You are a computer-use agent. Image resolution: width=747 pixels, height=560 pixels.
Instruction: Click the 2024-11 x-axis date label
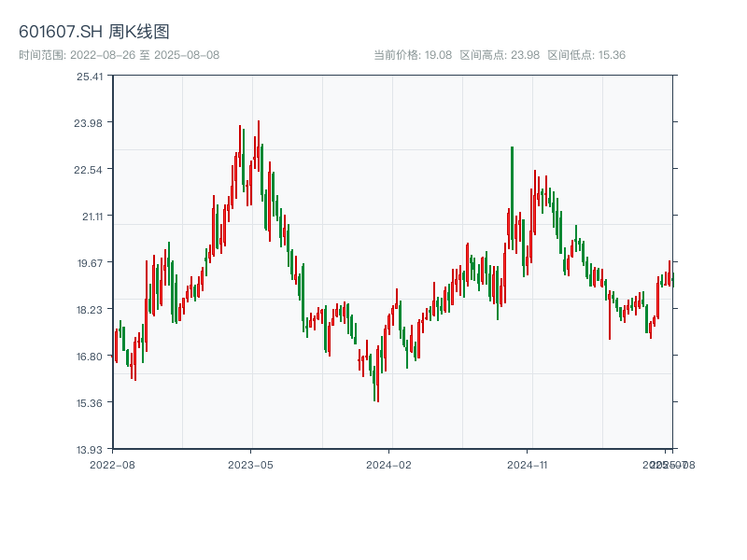[529, 464]
